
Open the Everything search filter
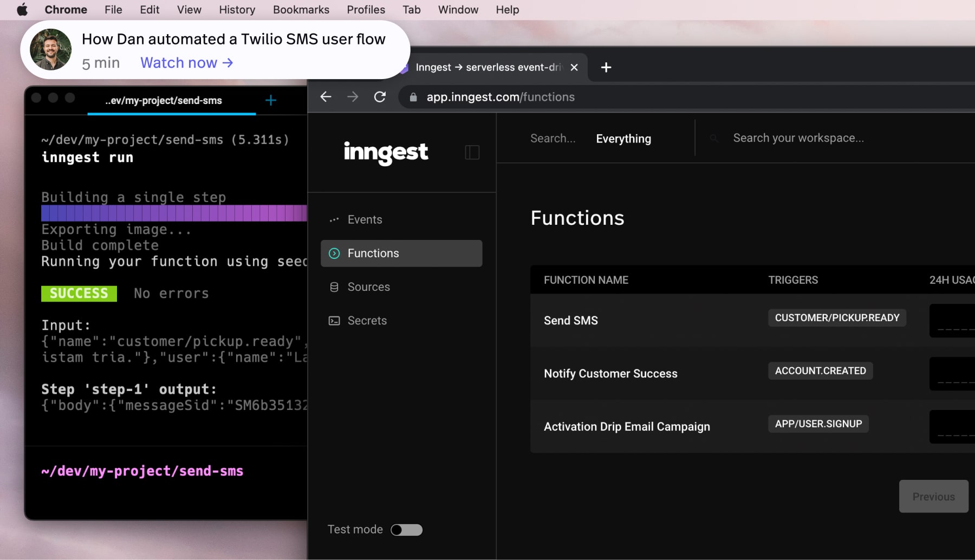pos(623,139)
